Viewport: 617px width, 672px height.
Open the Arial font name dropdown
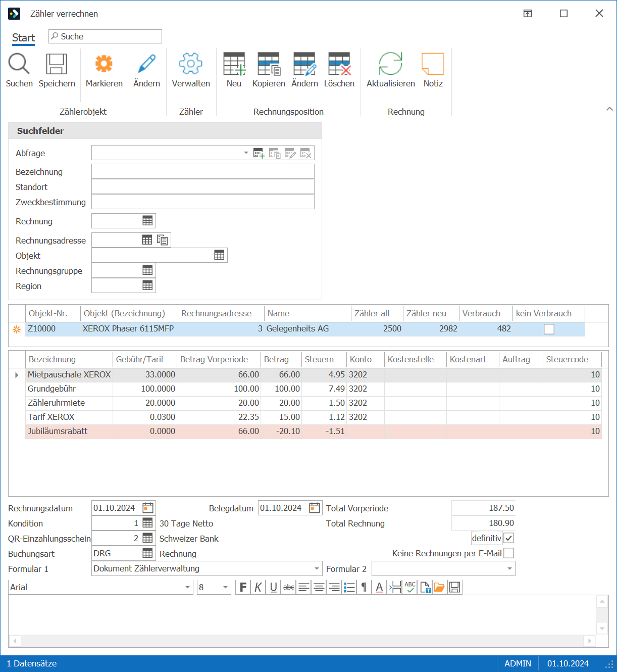187,587
